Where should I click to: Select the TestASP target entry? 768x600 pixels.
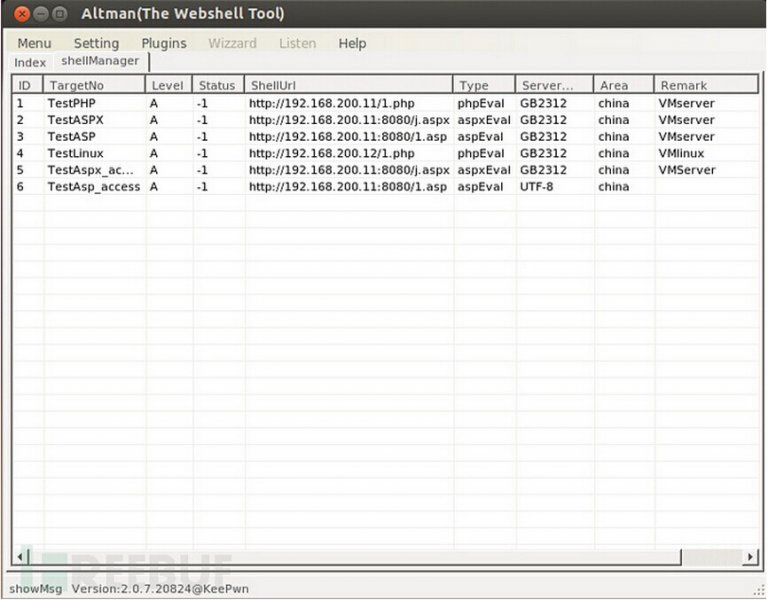[72, 137]
